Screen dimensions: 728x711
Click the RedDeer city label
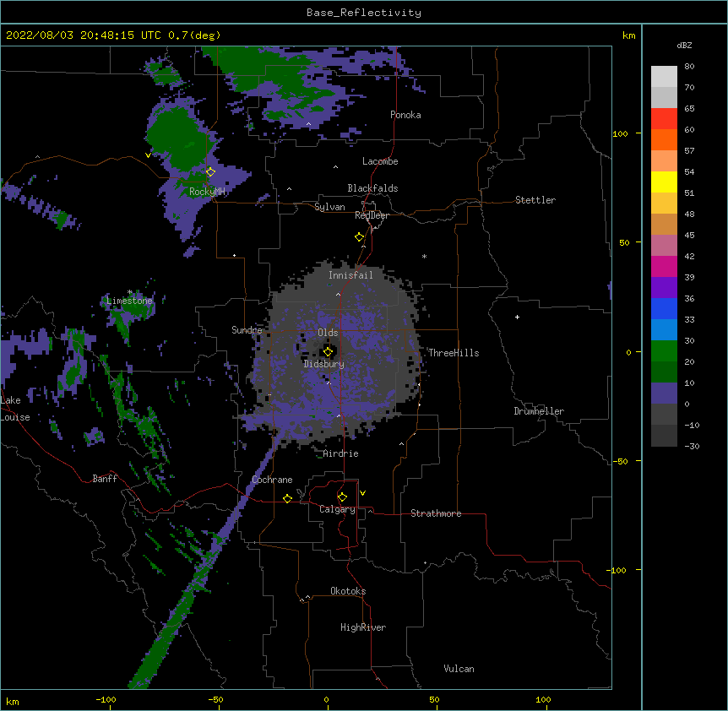pyautogui.click(x=372, y=215)
